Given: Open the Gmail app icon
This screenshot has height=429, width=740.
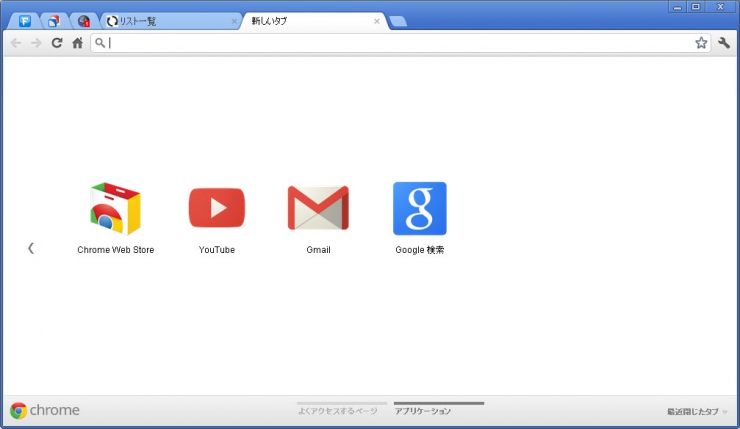Looking at the screenshot, I should click(x=318, y=208).
